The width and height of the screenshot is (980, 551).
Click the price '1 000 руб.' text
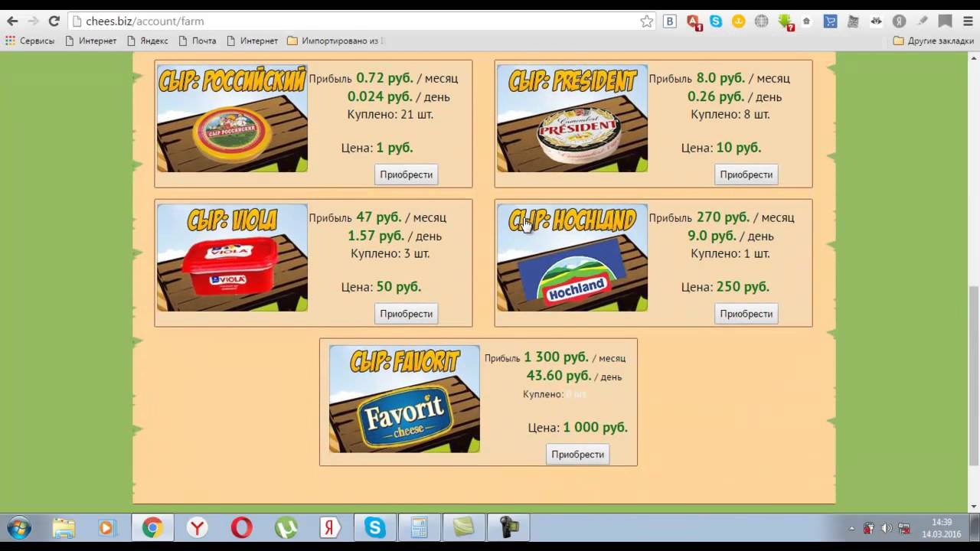point(596,428)
